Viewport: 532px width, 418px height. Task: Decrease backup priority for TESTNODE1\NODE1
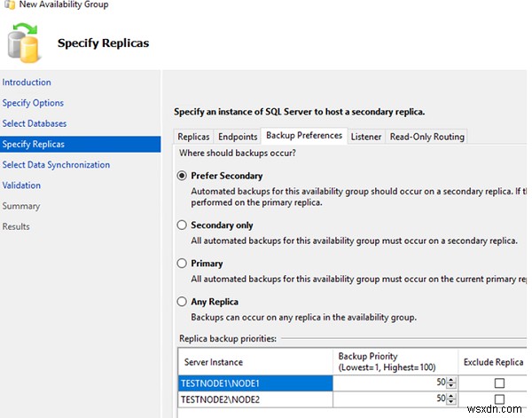pyautogui.click(x=451, y=386)
